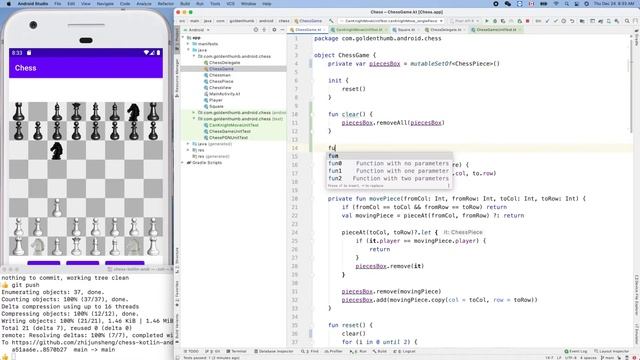Open the device selector dropdown

tap(464, 21)
